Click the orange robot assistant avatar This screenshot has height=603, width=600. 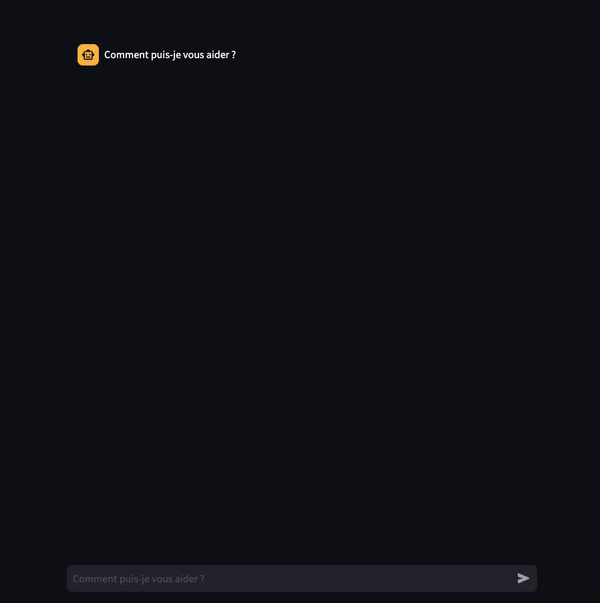click(x=88, y=55)
